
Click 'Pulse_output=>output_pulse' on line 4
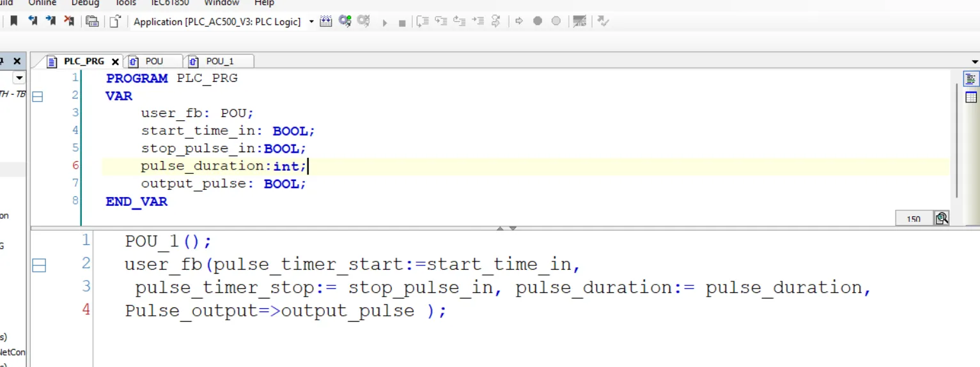coord(269,311)
